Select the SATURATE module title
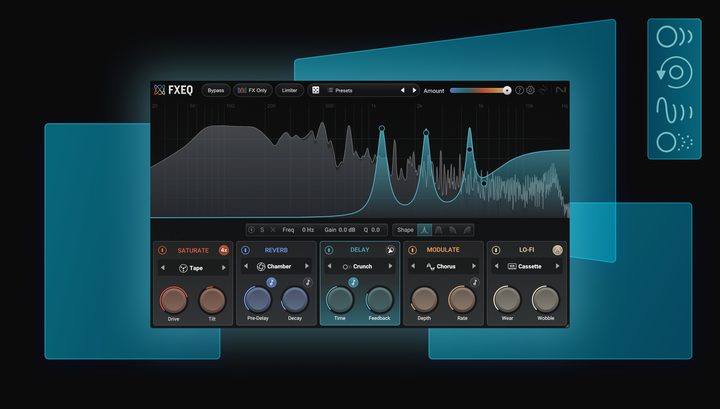The height and width of the screenshot is (409, 720). click(193, 250)
